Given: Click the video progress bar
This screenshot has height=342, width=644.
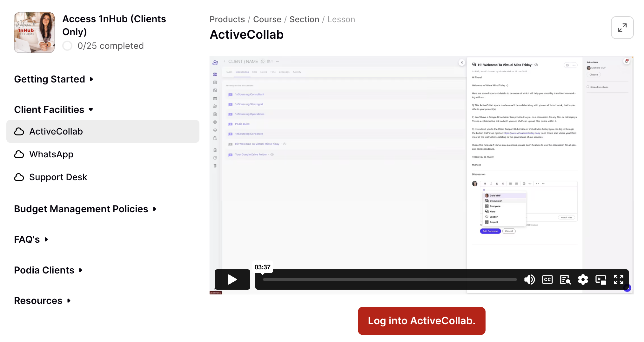Looking at the screenshot, I should pyautogui.click(x=390, y=280).
